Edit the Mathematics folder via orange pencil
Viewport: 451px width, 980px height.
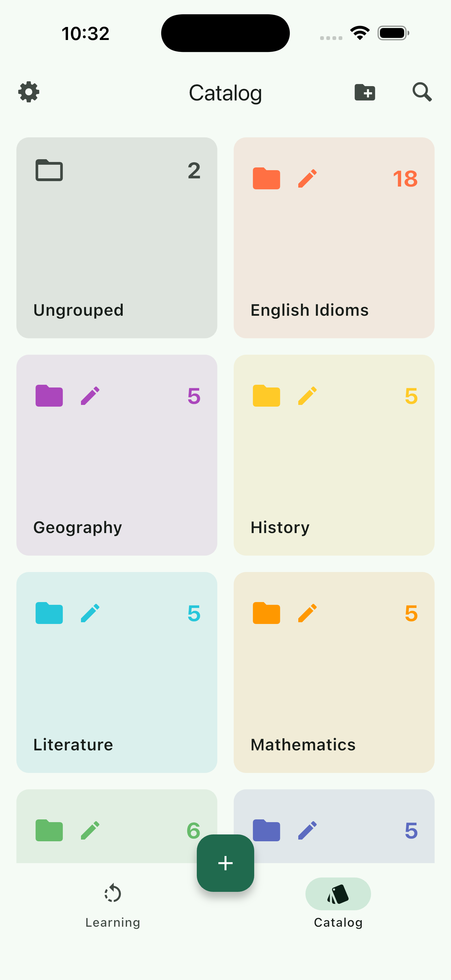coord(307,613)
